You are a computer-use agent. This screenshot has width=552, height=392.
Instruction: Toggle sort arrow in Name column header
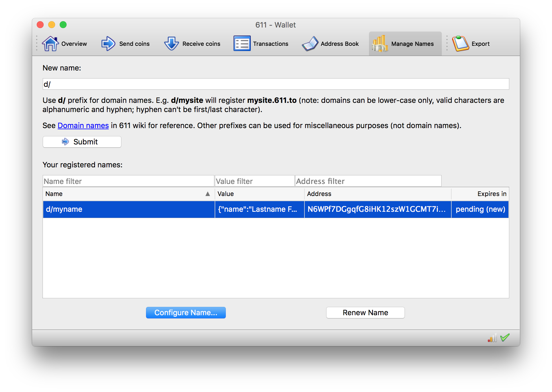click(x=208, y=194)
